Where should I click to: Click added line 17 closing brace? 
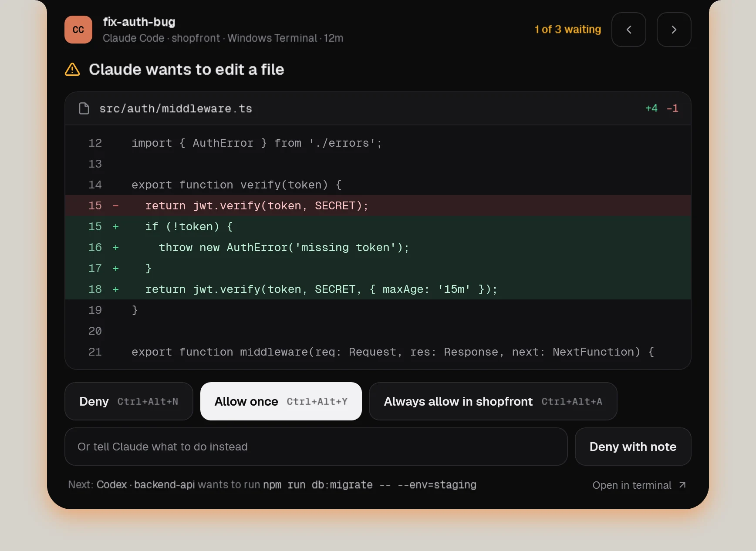[378, 268]
